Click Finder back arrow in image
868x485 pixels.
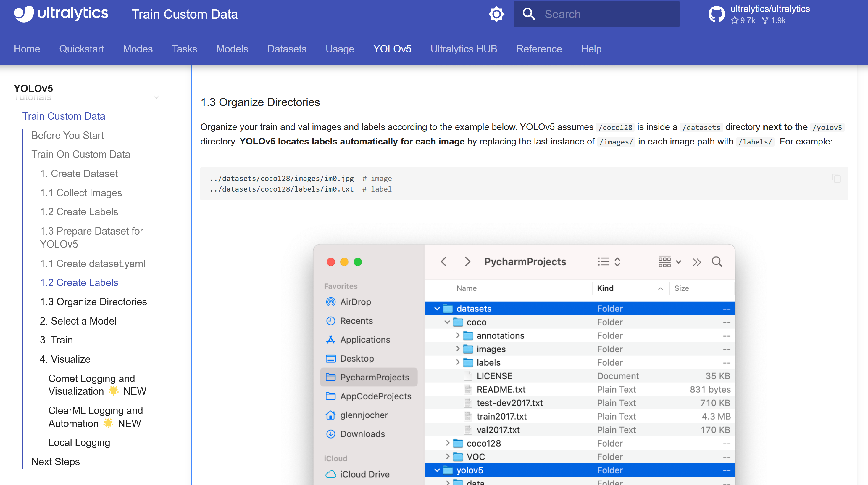pos(444,262)
